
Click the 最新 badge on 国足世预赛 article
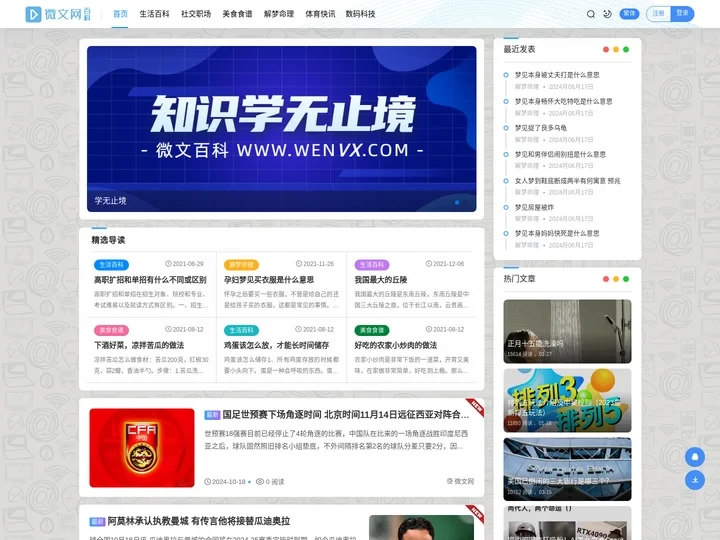[x=212, y=415]
